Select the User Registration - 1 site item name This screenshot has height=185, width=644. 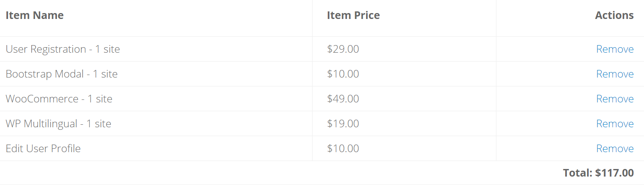point(63,49)
